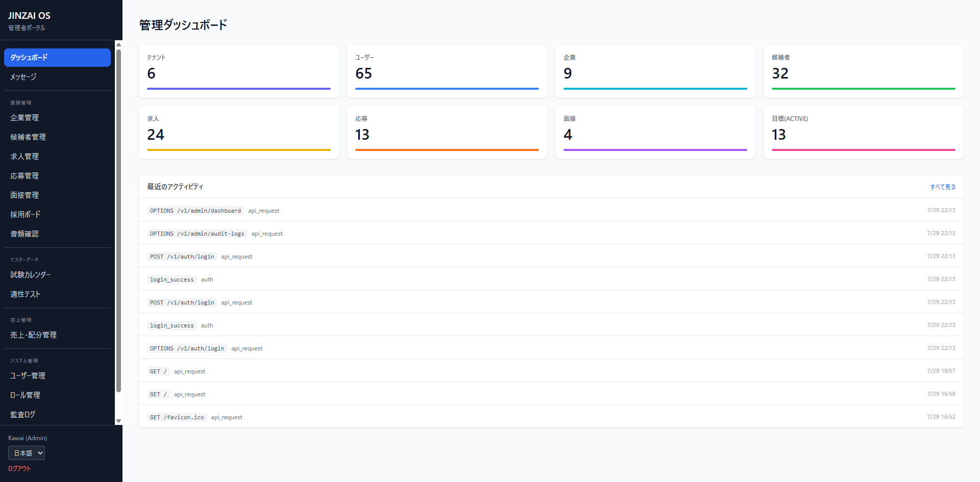980x482 pixels.
Task: Select the OPTIONS /v1/admin/dashboard activity row
Action: coord(551,210)
